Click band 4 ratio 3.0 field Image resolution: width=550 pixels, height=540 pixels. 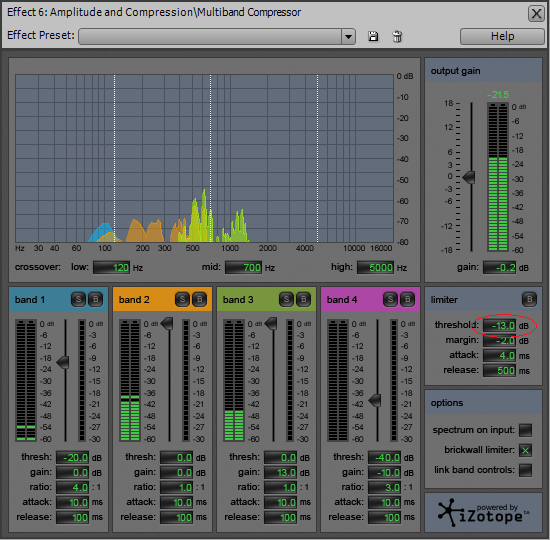(384, 487)
